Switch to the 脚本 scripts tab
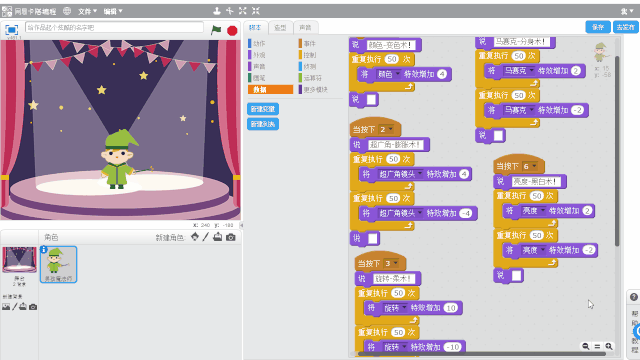Viewport: 640px width, 360px height. tap(255, 28)
